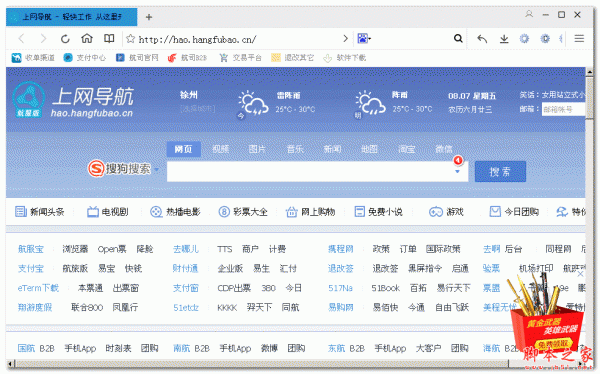Open the 支付宝 link

[x=31, y=268]
